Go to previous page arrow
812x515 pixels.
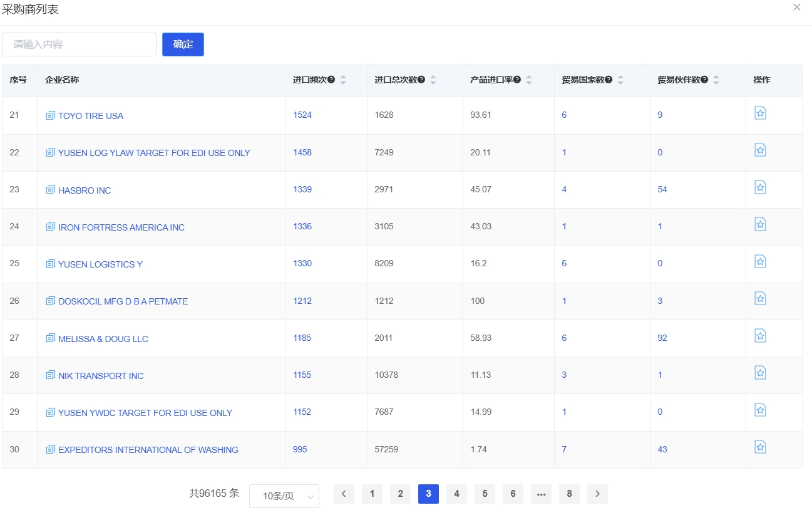344,494
